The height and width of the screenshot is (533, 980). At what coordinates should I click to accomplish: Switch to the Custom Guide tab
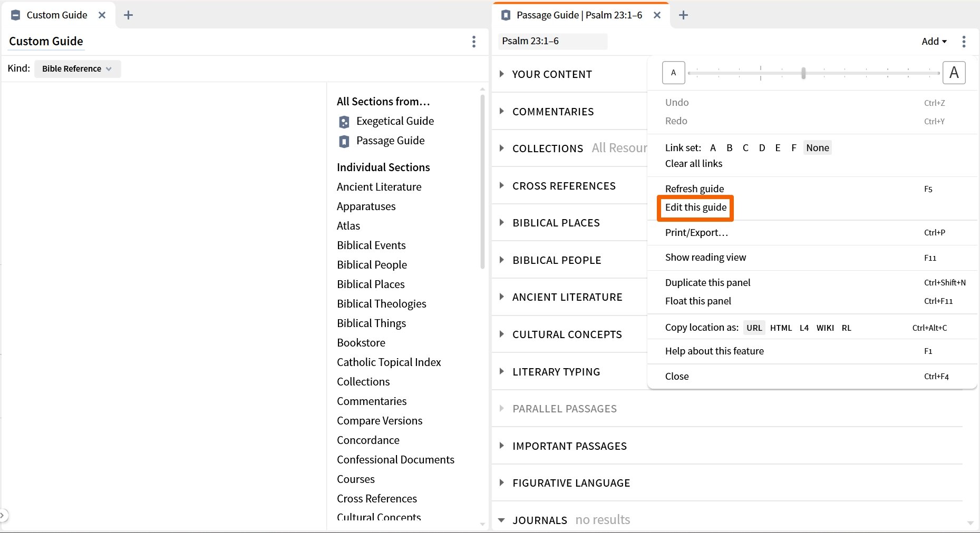(56, 15)
